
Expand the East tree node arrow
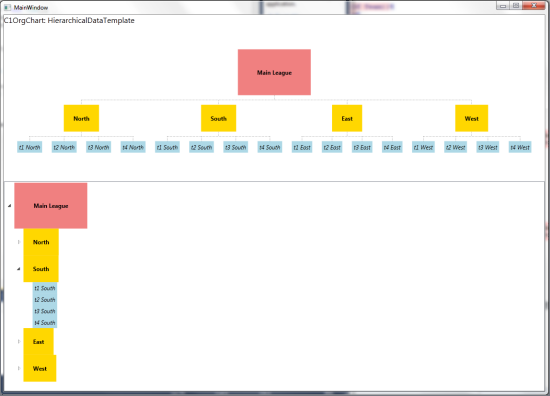tap(19, 342)
